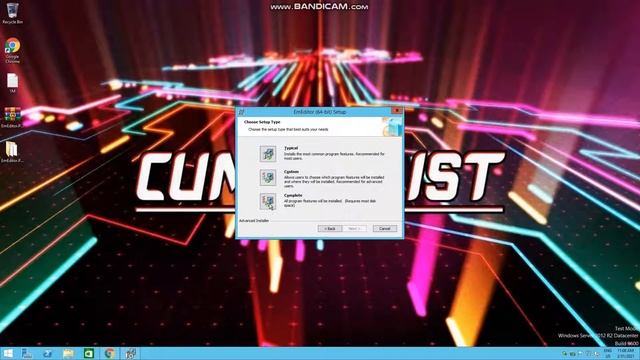Cancel the EmEditor setup
The width and height of the screenshot is (640, 360).
[x=384, y=229]
